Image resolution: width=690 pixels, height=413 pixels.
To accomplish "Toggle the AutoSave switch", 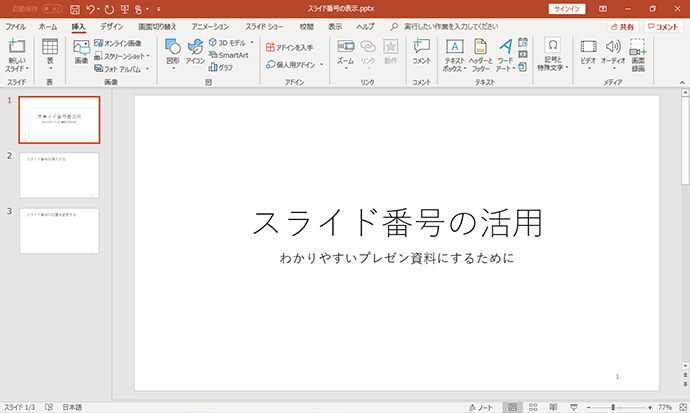I will [52, 9].
